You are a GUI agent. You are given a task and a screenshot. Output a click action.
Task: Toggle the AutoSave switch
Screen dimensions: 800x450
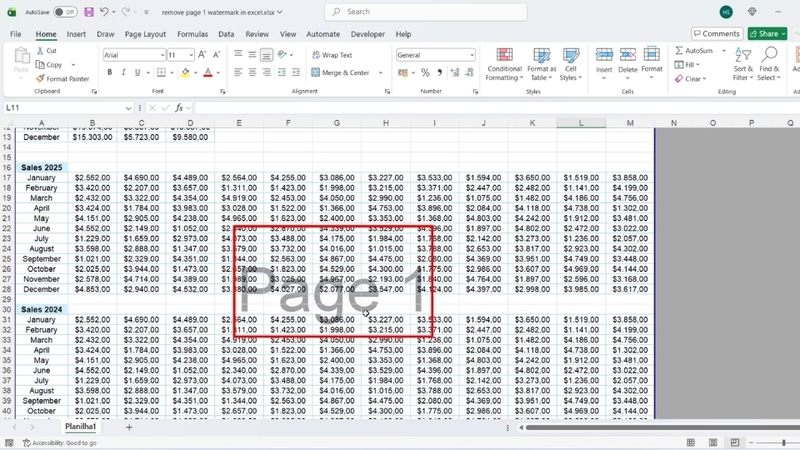65,12
